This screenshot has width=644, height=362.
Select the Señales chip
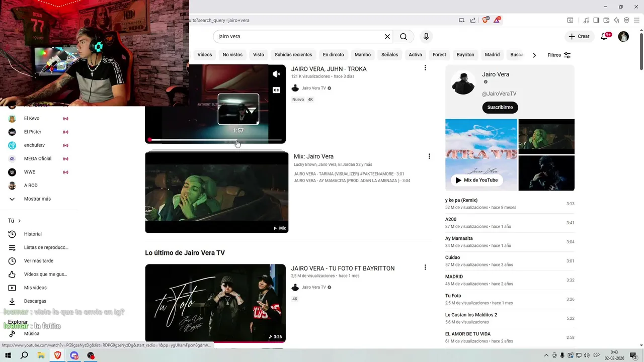[x=389, y=55]
